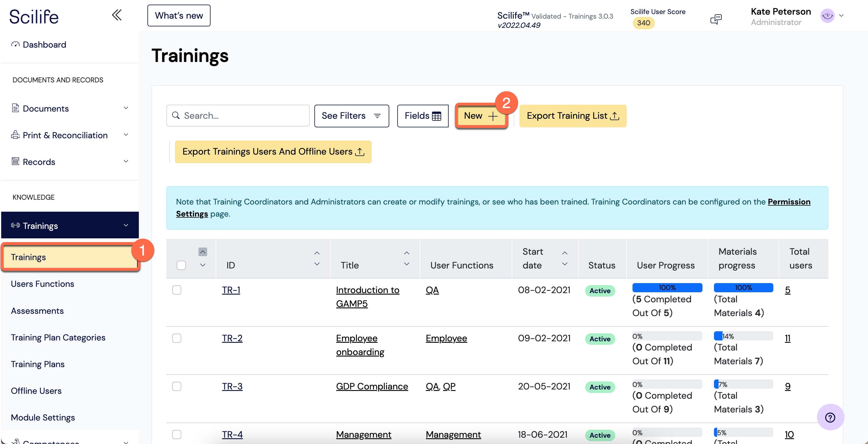Expand Print & Reconciliation chevron
The width and height of the screenshot is (868, 444).
point(126,135)
